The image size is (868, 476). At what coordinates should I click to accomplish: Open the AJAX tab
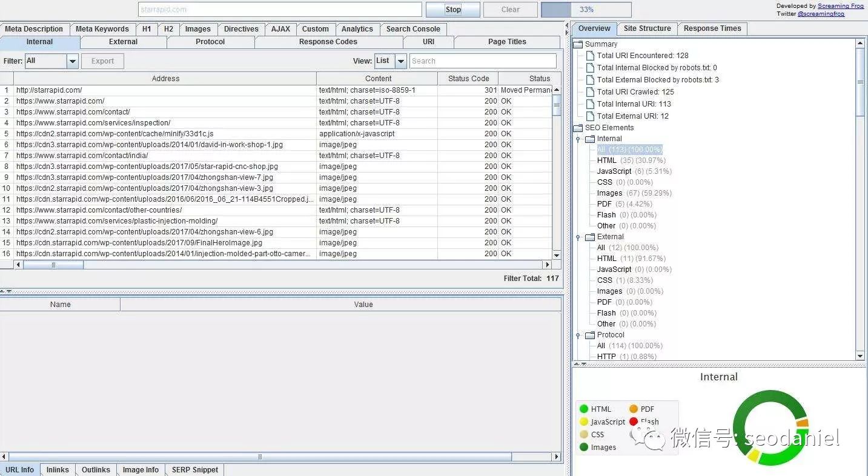coord(280,29)
